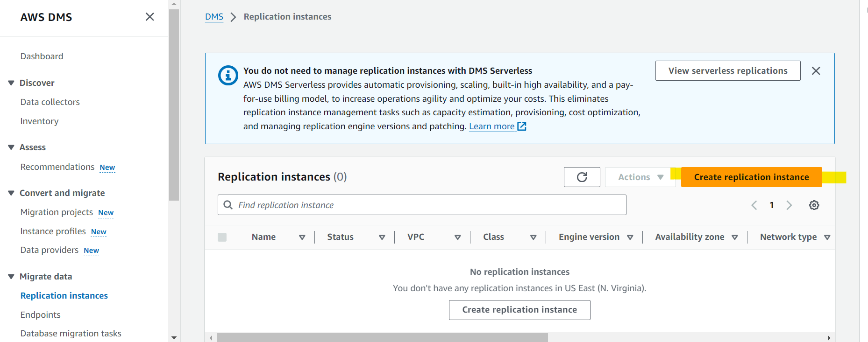
Task: Click the 'Replication instances' breadcrumb text
Action: pyautogui.click(x=287, y=17)
